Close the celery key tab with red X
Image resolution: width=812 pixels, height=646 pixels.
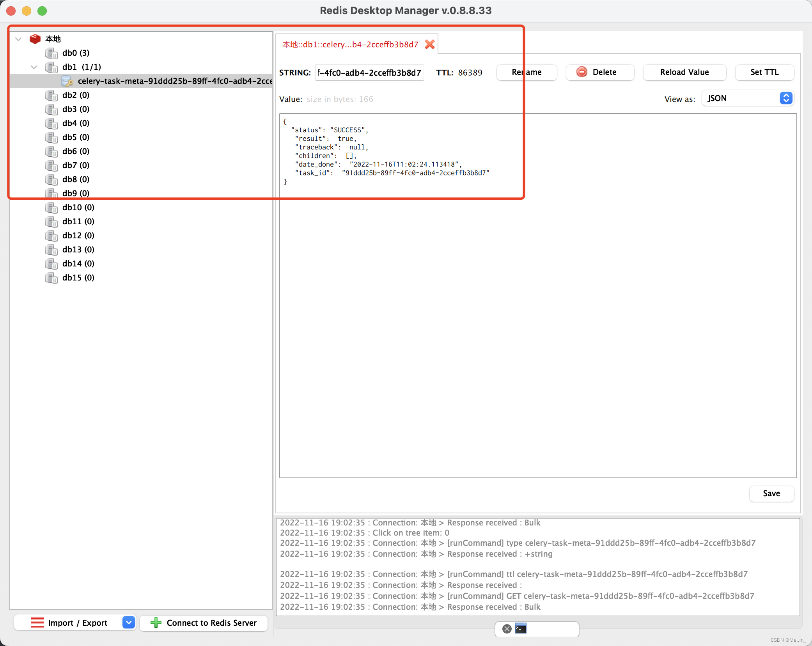click(429, 44)
